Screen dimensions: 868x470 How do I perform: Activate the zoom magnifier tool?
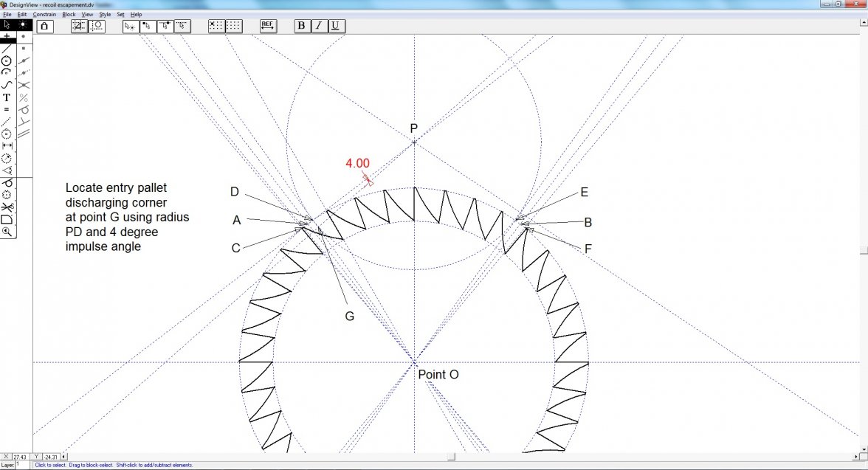pos(7,232)
